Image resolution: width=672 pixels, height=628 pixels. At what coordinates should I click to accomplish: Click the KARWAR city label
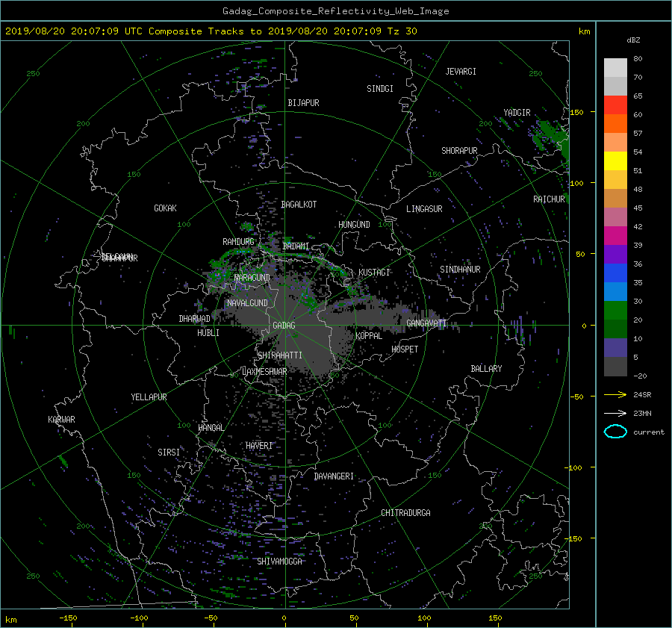(x=61, y=420)
